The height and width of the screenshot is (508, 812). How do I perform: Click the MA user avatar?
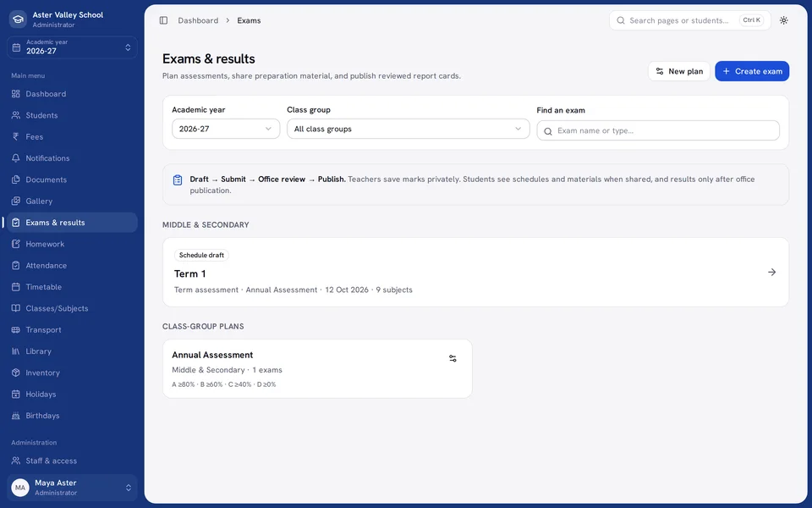coord(20,488)
